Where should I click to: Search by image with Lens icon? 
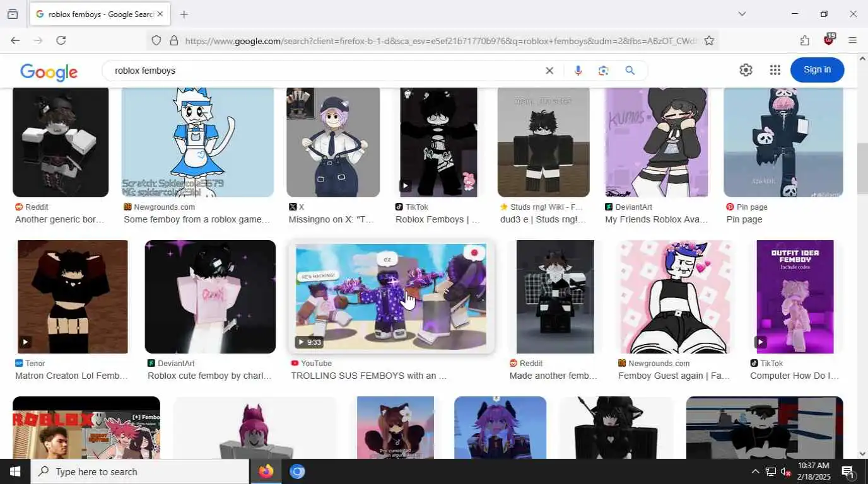(x=604, y=71)
